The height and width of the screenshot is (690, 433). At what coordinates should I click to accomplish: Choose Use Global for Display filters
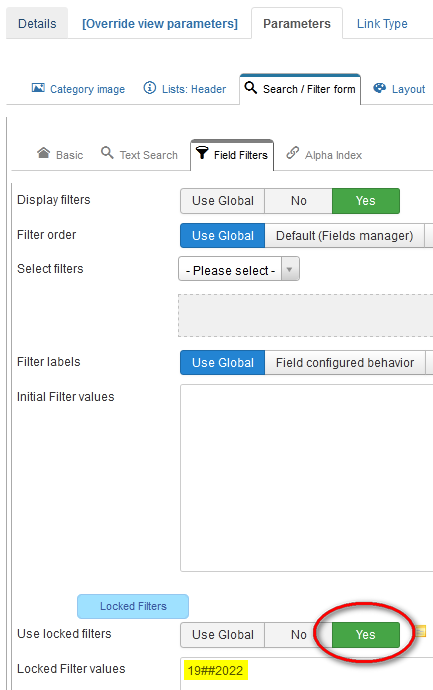(223, 201)
